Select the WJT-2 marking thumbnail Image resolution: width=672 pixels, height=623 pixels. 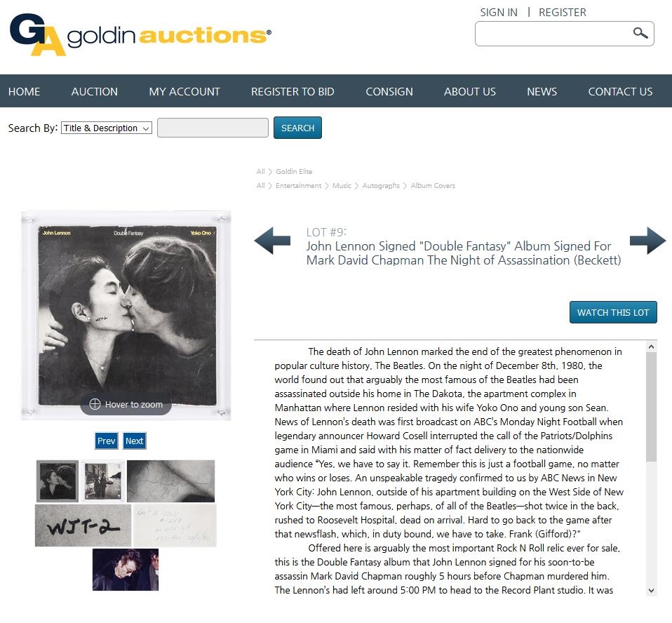83,525
